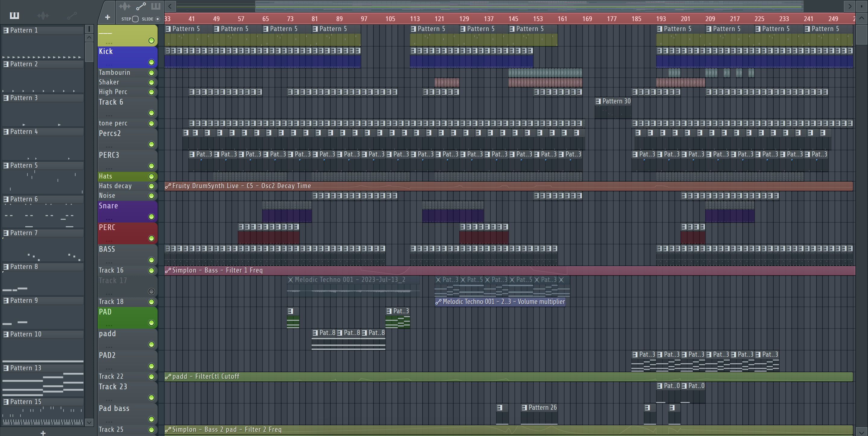Click the zoom reset button at top-right corner
Screen dimensions: 868x436
click(x=862, y=6)
